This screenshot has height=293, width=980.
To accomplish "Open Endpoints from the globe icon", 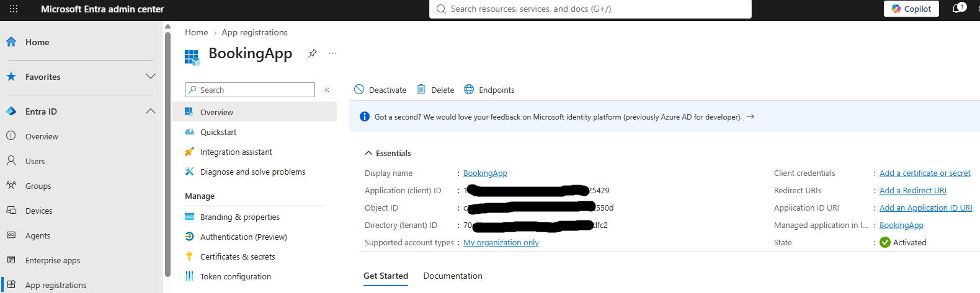I will pyautogui.click(x=469, y=89).
